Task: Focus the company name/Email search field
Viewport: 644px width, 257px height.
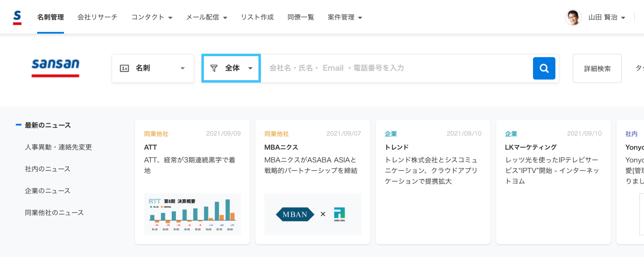Action: (396, 68)
